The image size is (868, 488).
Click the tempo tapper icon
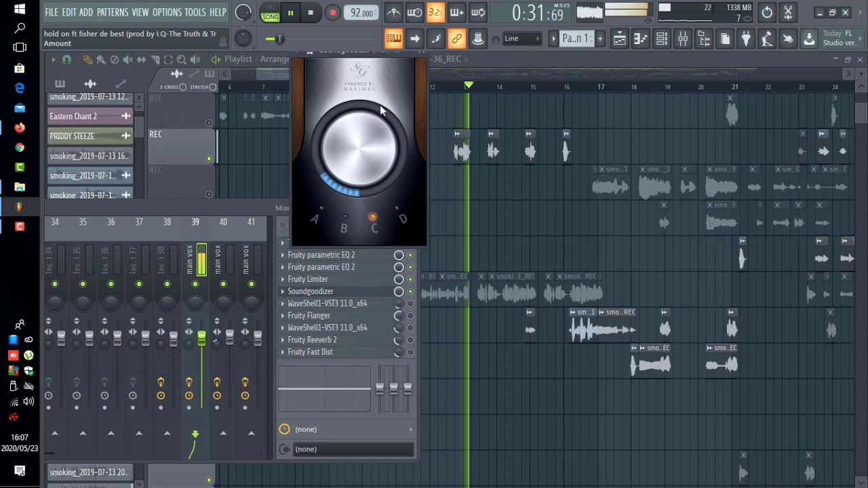pyautogui.click(x=767, y=39)
